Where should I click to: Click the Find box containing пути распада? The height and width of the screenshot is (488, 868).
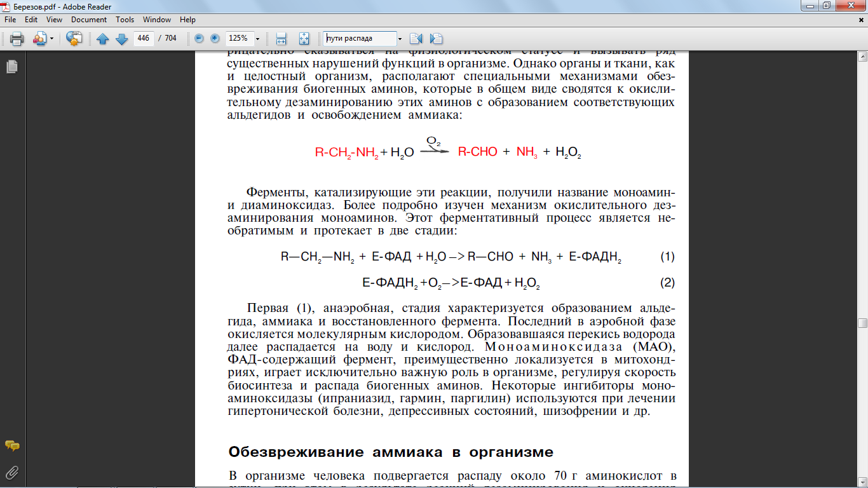[x=360, y=38]
